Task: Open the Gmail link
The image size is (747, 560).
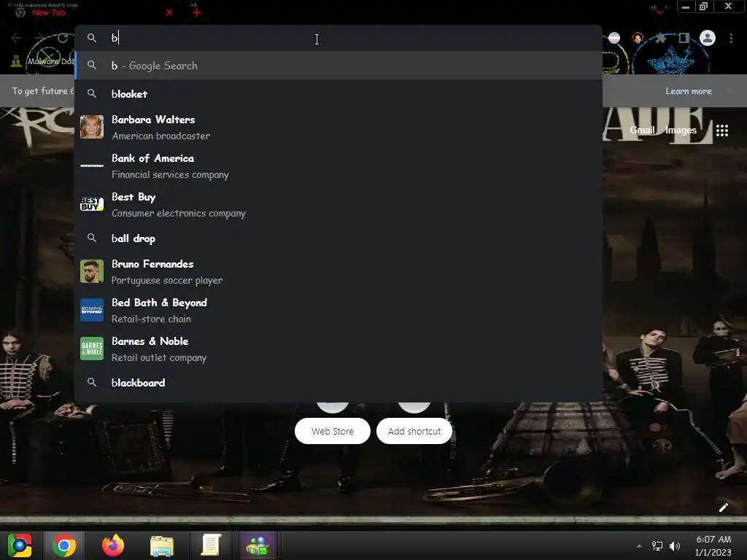Action: pos(642,130)
